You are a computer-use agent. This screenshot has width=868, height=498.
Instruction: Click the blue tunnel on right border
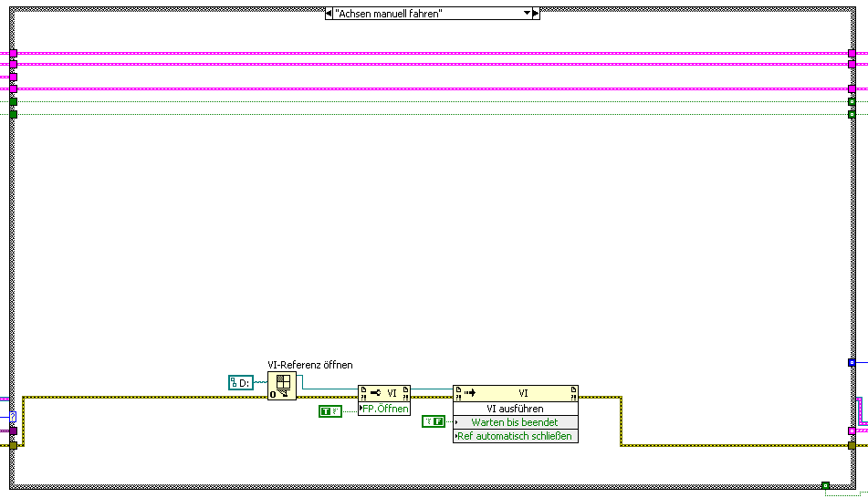(852, 363)
